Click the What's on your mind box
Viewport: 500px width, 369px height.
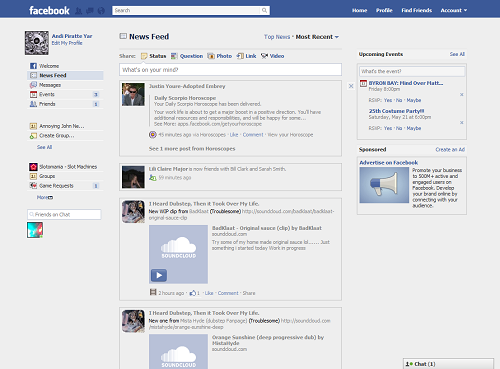[230, 70]
